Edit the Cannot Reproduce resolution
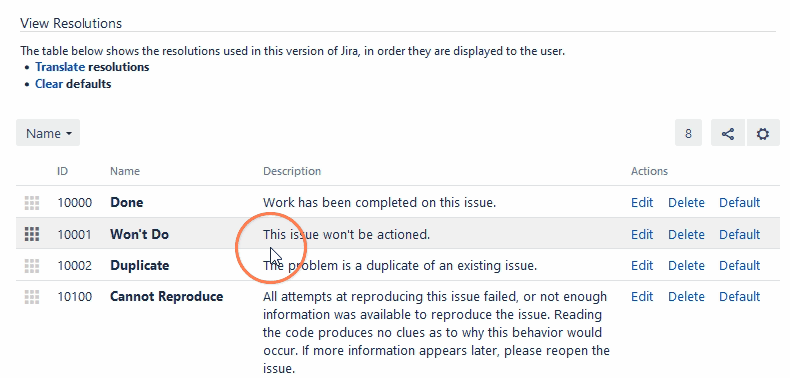Viewport: 790px width, 378px height. pyautogui.click(x=642, y=296)
